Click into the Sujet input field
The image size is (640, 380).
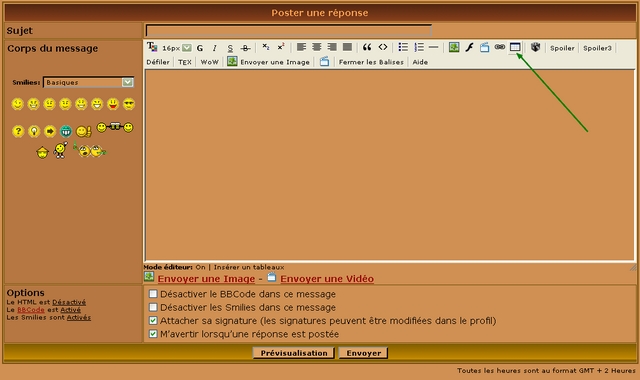click(x=289, y=31)
